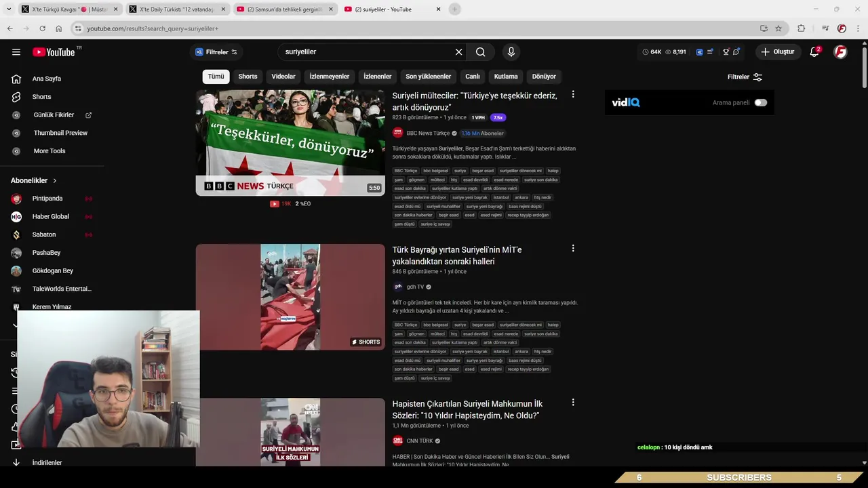Image resolution: width=868 pixels, height=488 pixels.
Task: Click the YouTube logo
Action: (x=54, y=52)
